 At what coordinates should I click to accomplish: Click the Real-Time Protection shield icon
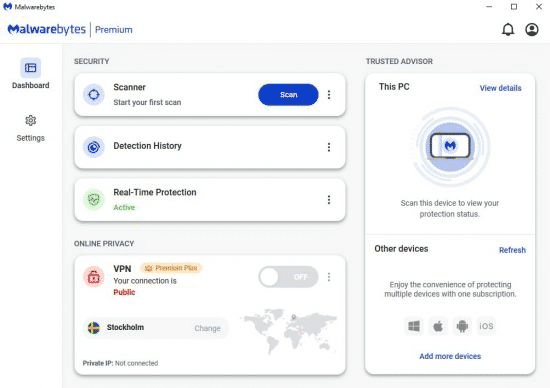[x=94, y=200]
